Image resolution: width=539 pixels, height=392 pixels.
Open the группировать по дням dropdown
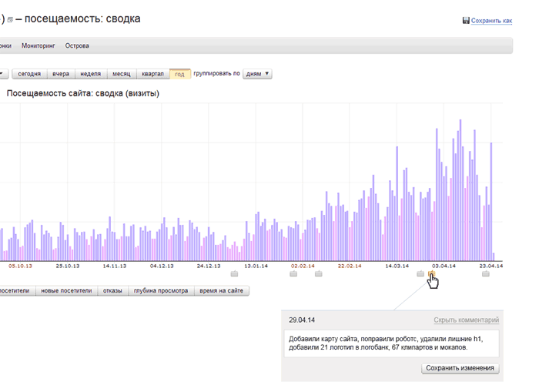(x=257, y=74)
